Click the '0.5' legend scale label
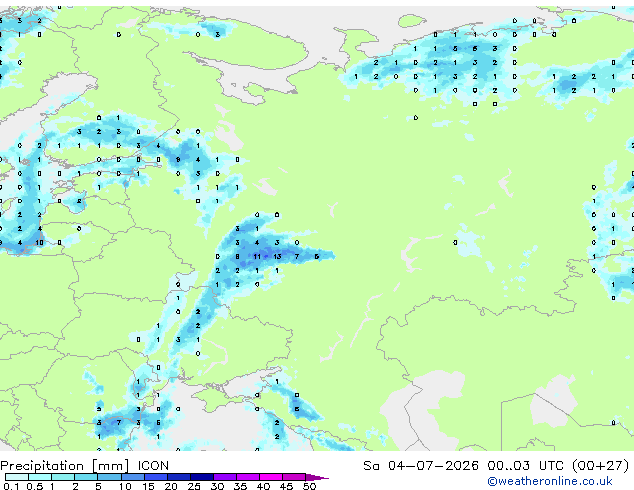Image resolution: width=634 pixels, height=490 pixels. [x=34, y=486]
